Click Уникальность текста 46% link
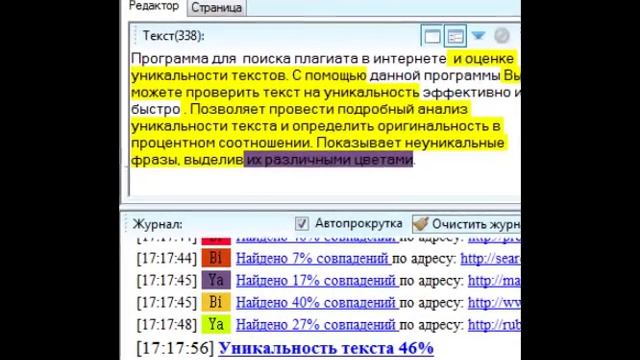Viewport: 640px width, 360px height. pyautogui.click(x=326, y=348)
